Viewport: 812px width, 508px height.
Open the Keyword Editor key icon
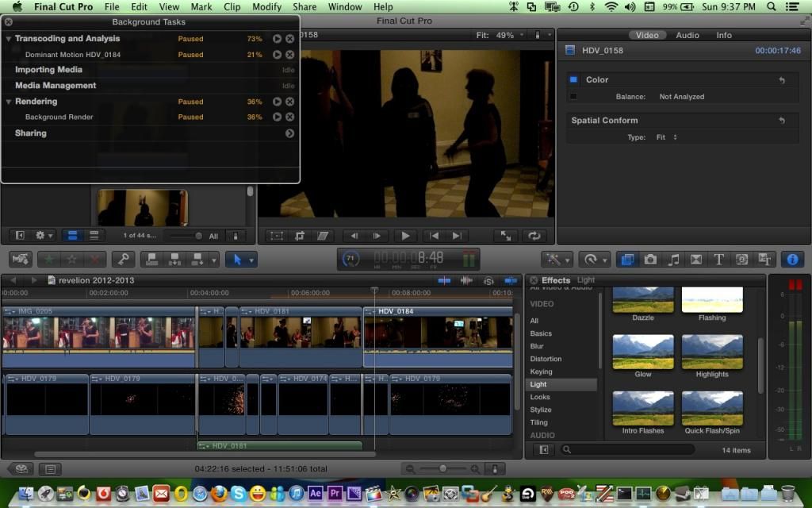pos(123,260)
